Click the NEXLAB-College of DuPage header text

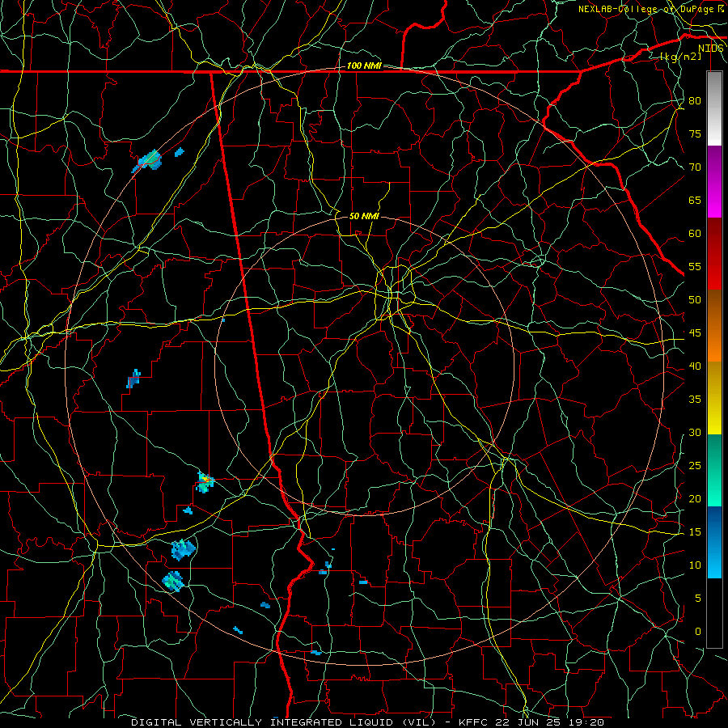647,9
